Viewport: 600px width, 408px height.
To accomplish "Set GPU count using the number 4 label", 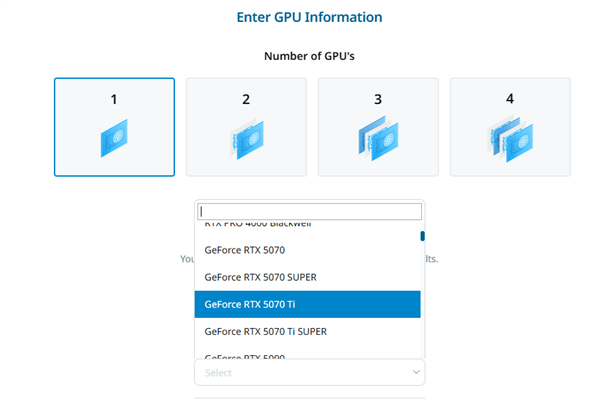I will click(x=510, y=100).
